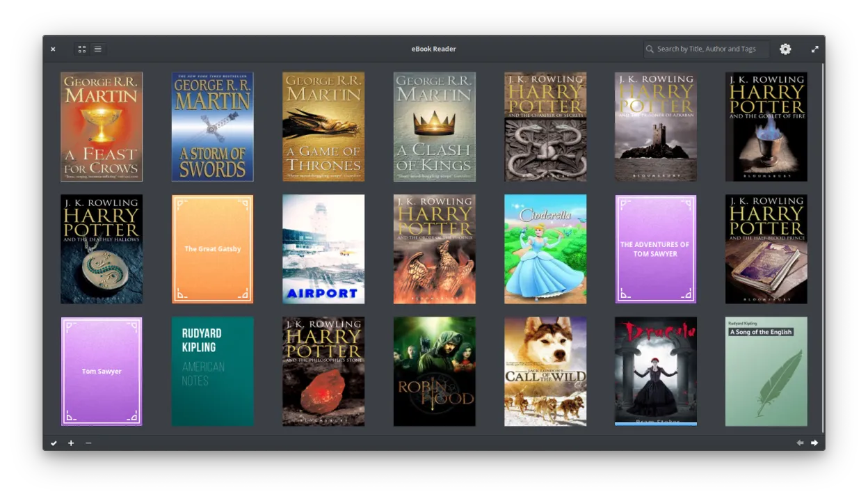The image size is (868, 501).
Task: Go to the next library page arrow
Action: pos(814,443)
